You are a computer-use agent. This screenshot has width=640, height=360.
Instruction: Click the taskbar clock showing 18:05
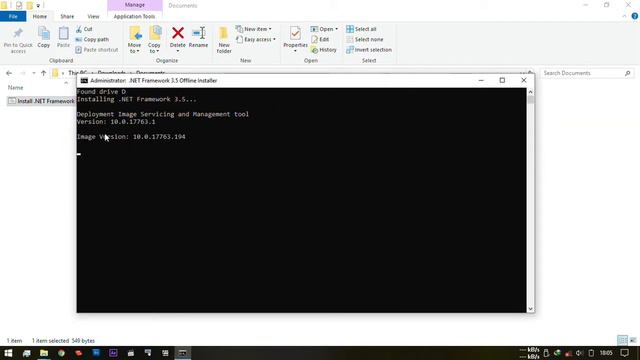pyautogui.click(x=606, y=353)
